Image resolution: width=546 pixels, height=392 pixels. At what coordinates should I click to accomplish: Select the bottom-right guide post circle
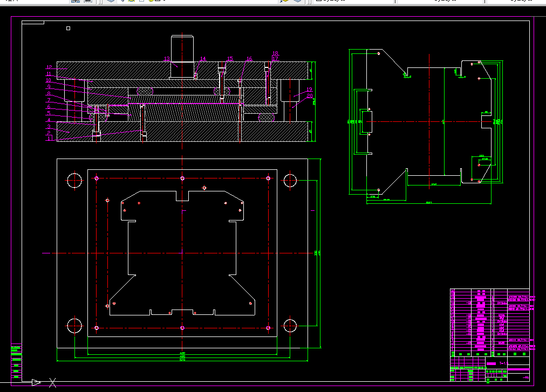pyautogui.click(x=290, y=326)
